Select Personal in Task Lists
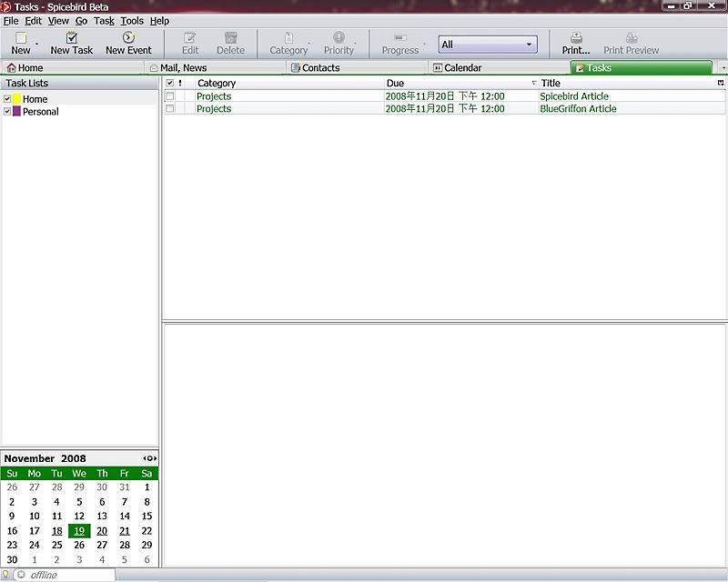Image resolution: width=728 pixels, height=582 pixels. pyautogui.click(x=40, y=111)
